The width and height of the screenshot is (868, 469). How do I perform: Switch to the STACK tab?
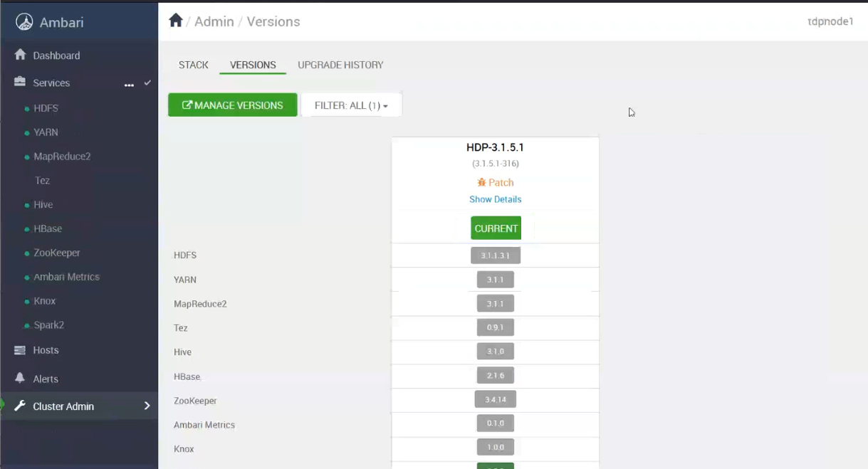(x=194, y=65)
